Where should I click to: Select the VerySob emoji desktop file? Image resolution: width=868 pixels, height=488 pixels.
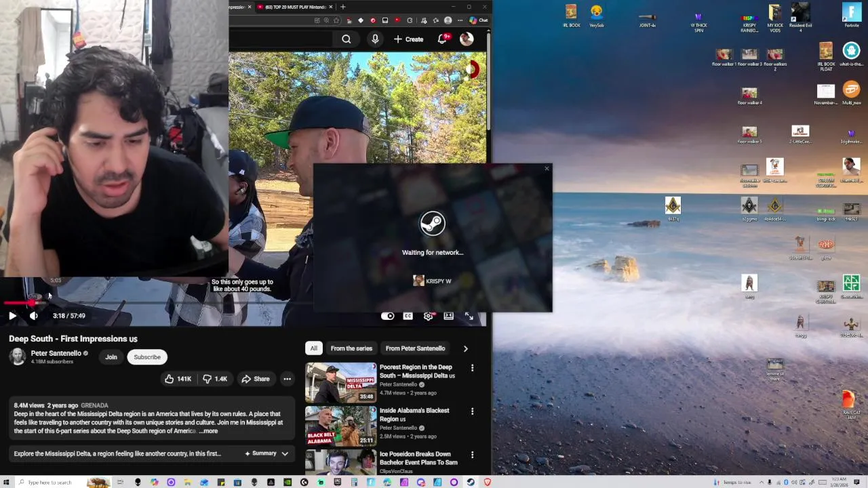[x=596, y=16]
